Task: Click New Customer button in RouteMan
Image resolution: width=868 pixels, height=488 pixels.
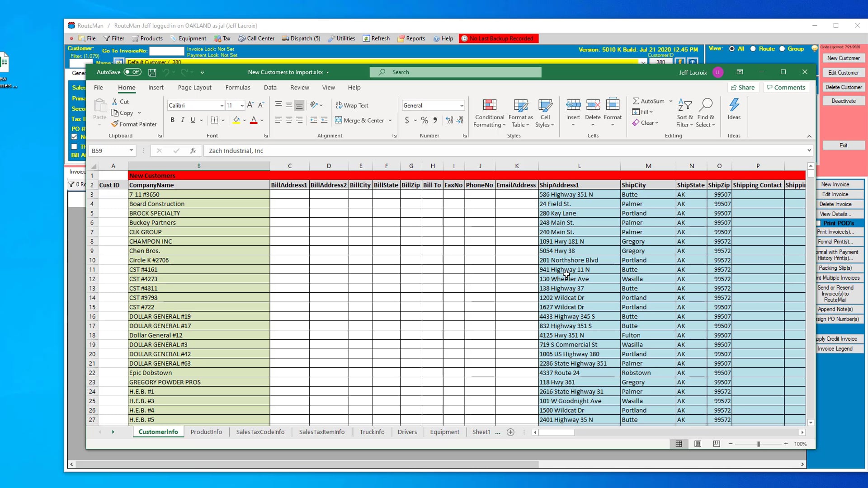Action: [843, 58]
